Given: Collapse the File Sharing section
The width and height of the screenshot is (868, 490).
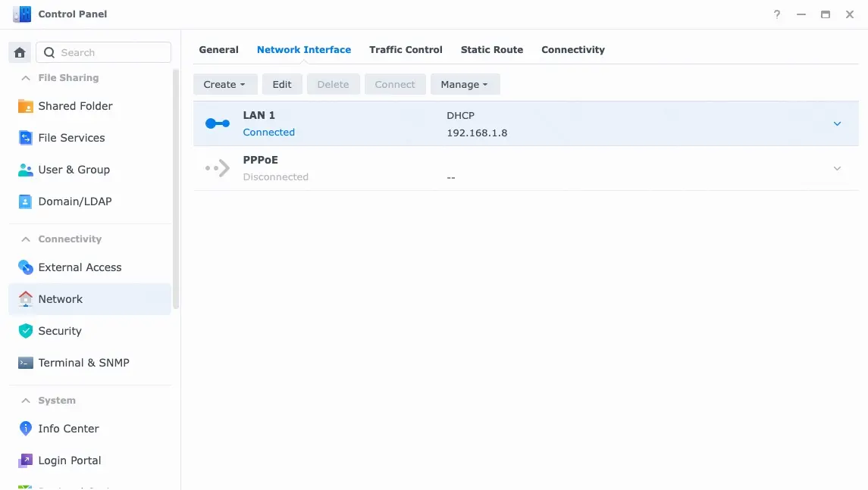Looking at the screenshot, I should click(x=26, y=77).
